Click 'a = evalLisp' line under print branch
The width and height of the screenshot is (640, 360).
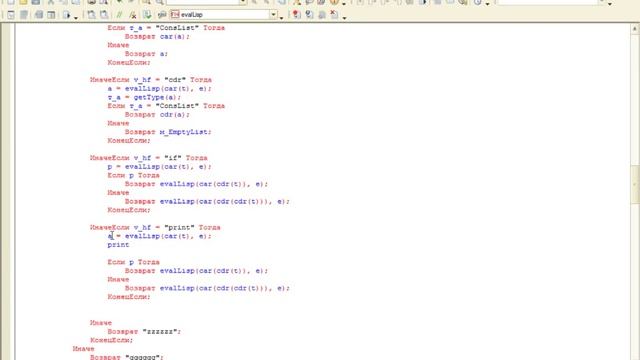(x=160, y=236)
